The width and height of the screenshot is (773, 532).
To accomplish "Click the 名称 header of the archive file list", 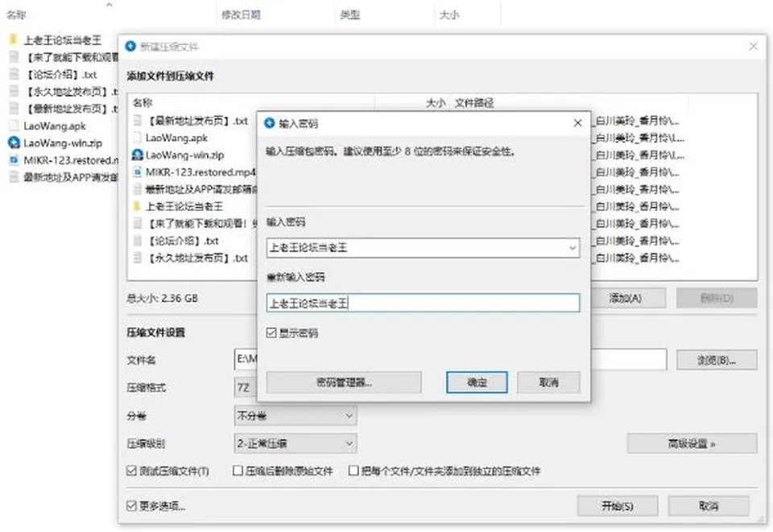I will coord(143,102).
